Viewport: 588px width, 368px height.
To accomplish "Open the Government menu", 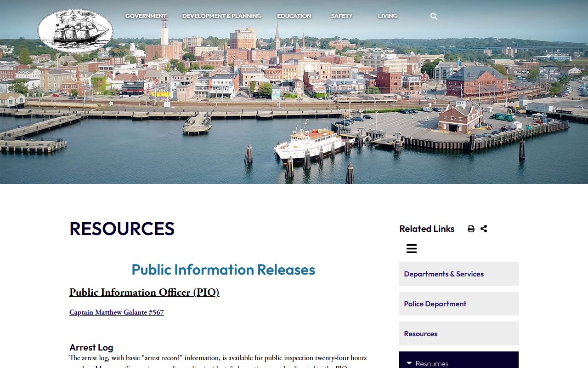I will click(146, 16).
